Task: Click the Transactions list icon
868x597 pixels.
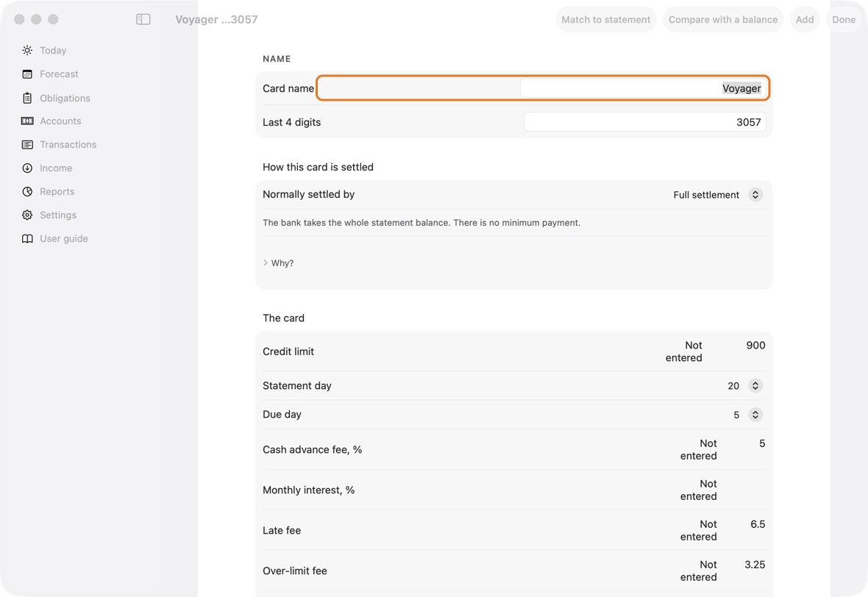Action: (x=27, y=144)
